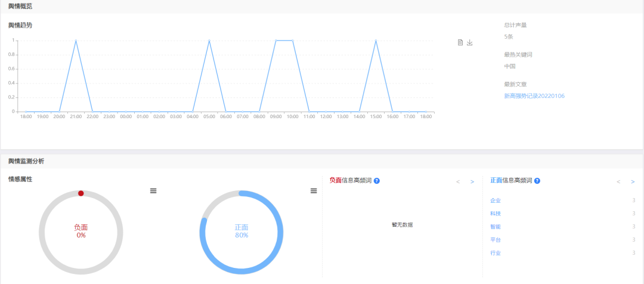This screenshot has height=284, width=644.
Task: Open the latest article 新高强势记录20220106
Action: point(534,95)
